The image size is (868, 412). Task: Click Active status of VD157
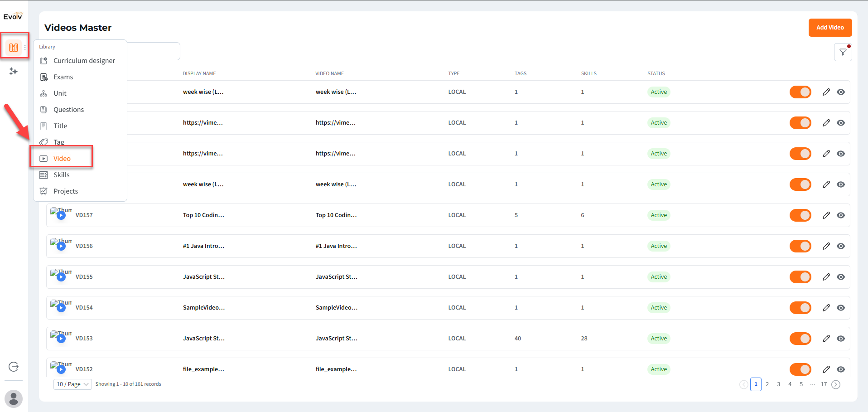(x=659, y=215)
